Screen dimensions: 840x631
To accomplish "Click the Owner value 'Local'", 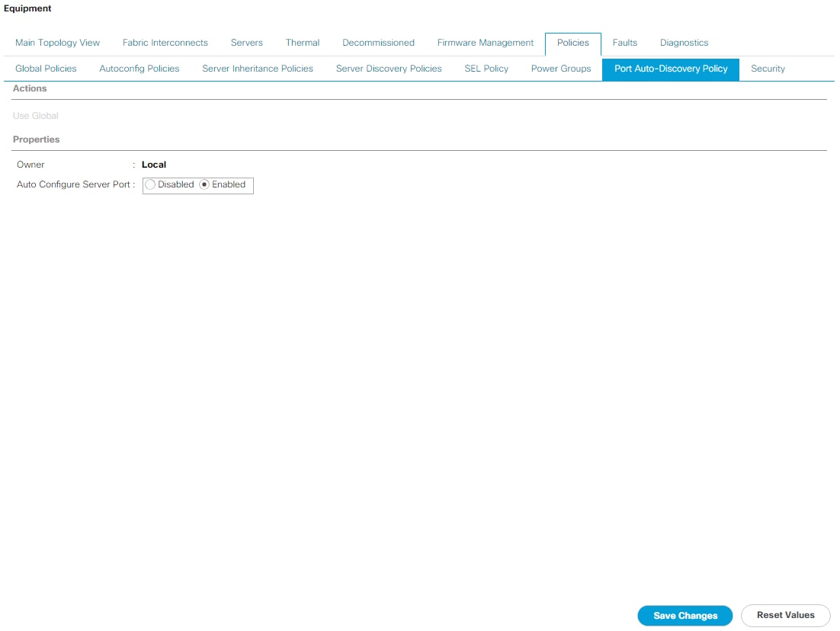I will (154, 165).
